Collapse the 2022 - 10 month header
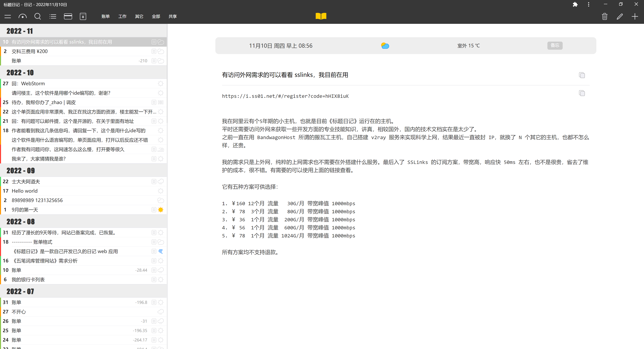Viewport: 644px width, 349px height. pos(20,72)
